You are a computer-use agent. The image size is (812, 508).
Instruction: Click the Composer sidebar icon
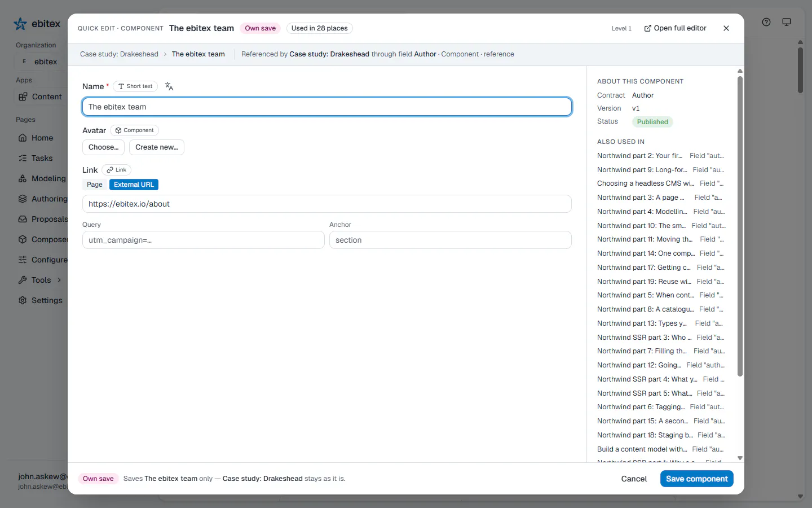pos(23,239)
